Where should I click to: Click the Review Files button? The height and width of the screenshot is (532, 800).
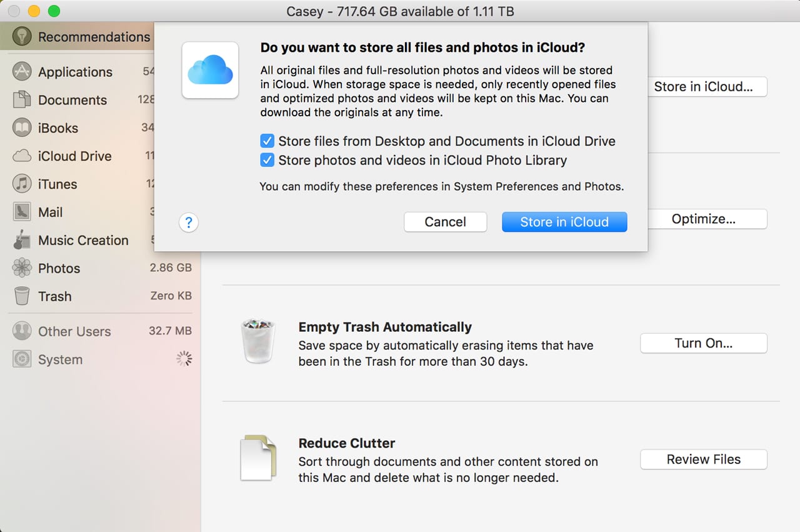703,459
